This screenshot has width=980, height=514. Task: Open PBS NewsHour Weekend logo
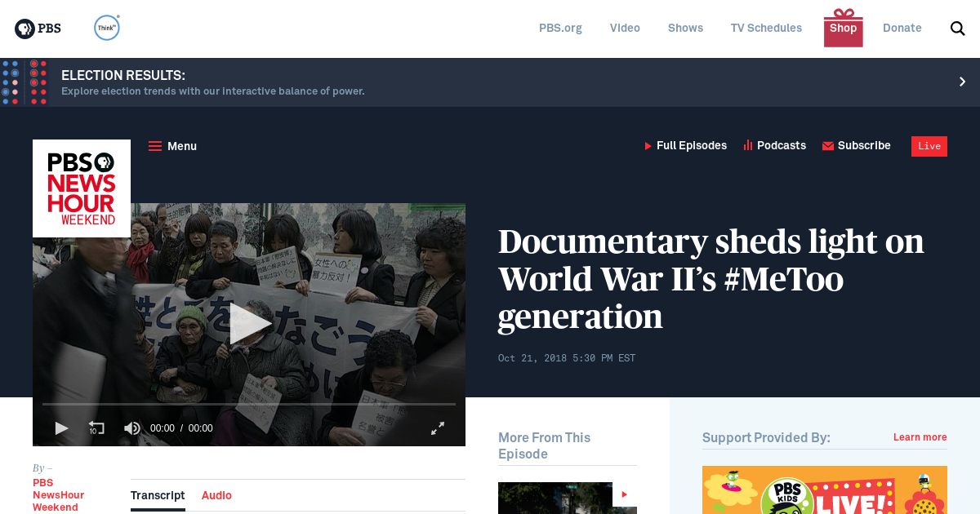(82, 188)
